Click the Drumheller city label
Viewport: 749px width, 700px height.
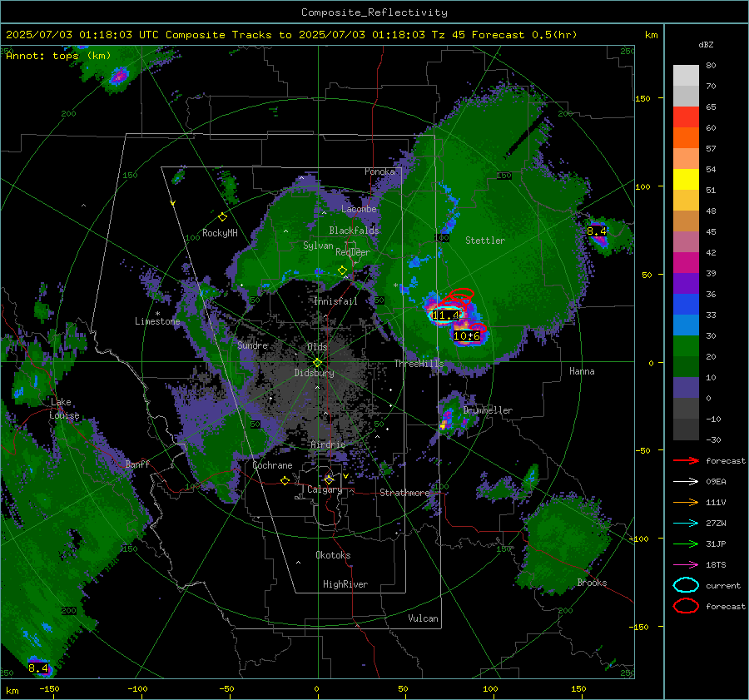(488, 410)
